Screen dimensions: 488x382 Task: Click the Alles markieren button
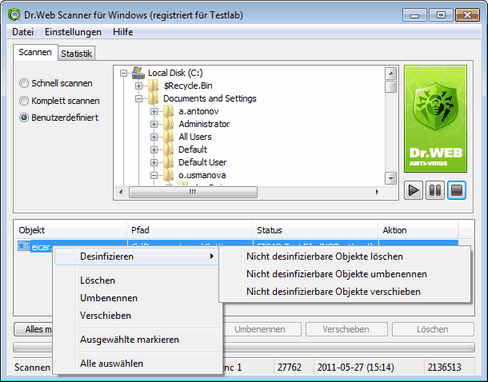pos(33,329)
